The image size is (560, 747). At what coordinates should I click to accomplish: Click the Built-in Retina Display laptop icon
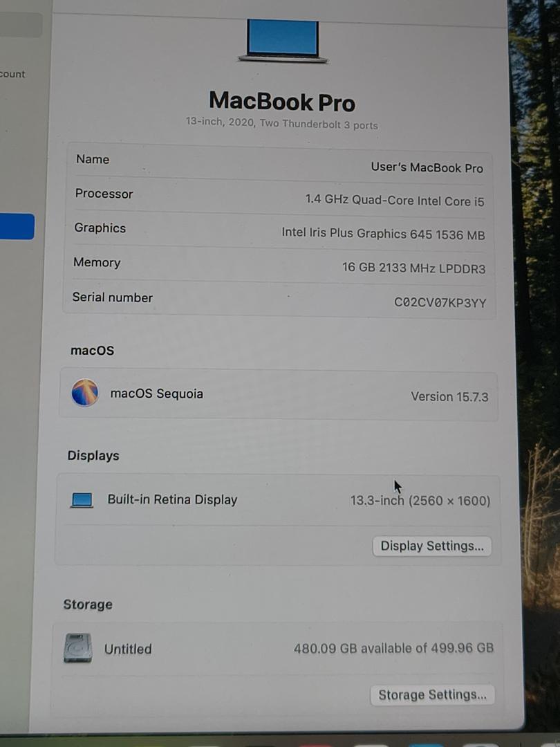coord(82,500)
